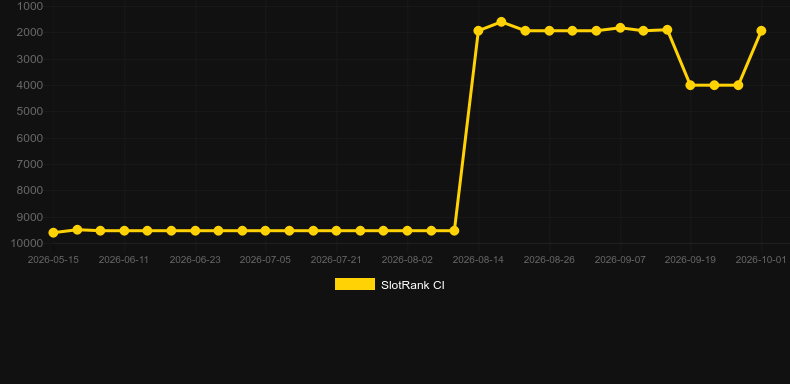Click the 2026-08-14 x-axis date label

tap(478, 260)
